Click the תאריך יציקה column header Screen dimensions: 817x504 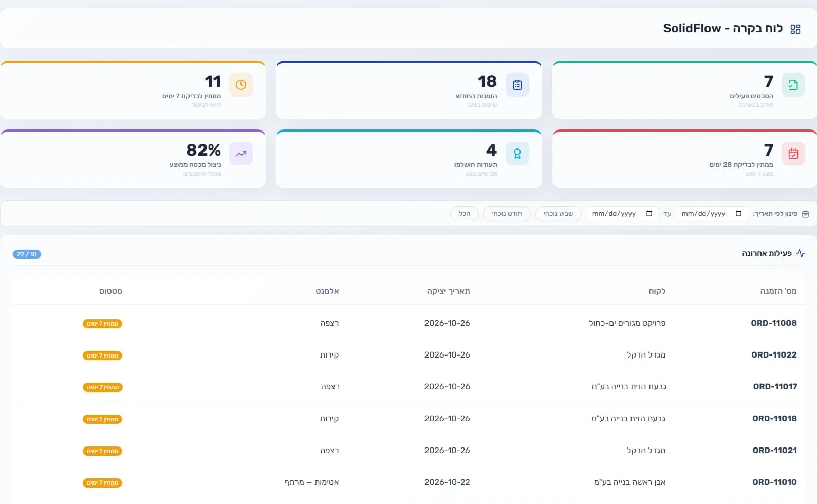tap(448, 291)
